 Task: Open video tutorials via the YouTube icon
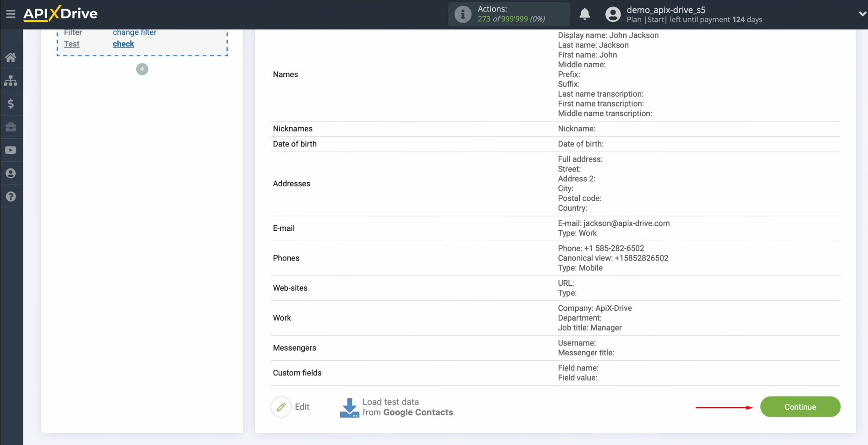[x=11, y=150]
